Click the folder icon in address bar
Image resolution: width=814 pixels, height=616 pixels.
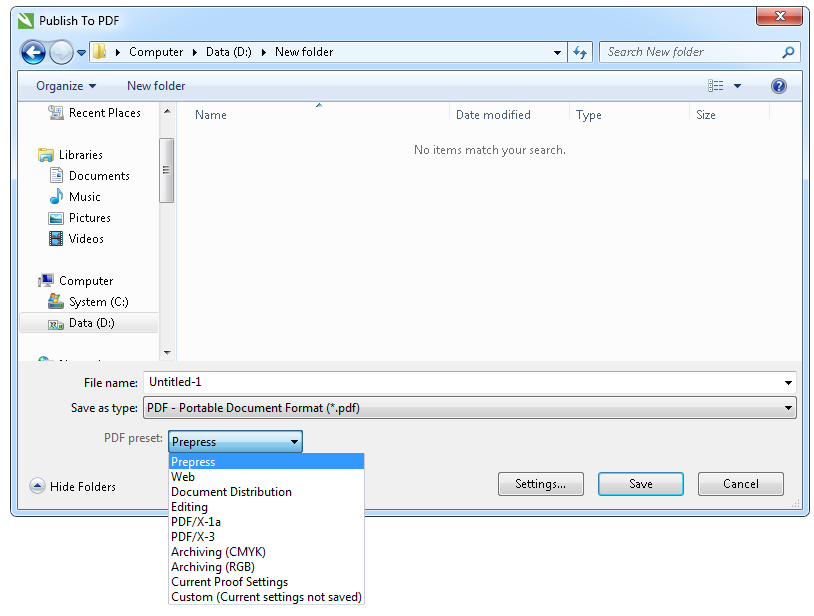click(x=99, y=52)
